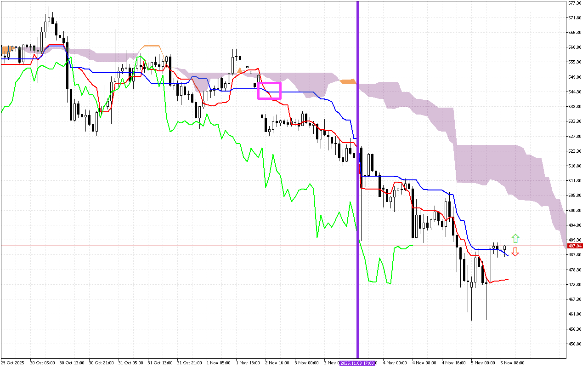
Task: Click the green up arrow marker
Action: pyautogui.click(x=515, y=238)
